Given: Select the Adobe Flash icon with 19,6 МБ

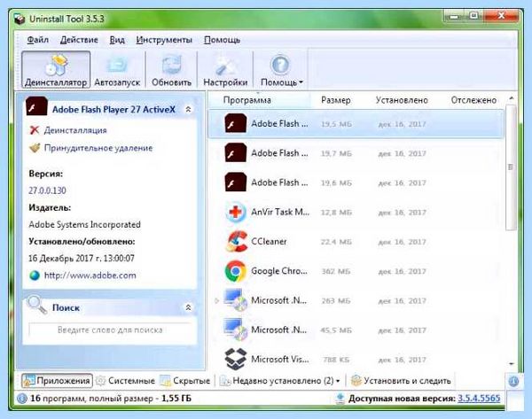Looking at the screenshot, I should point(236,182).
